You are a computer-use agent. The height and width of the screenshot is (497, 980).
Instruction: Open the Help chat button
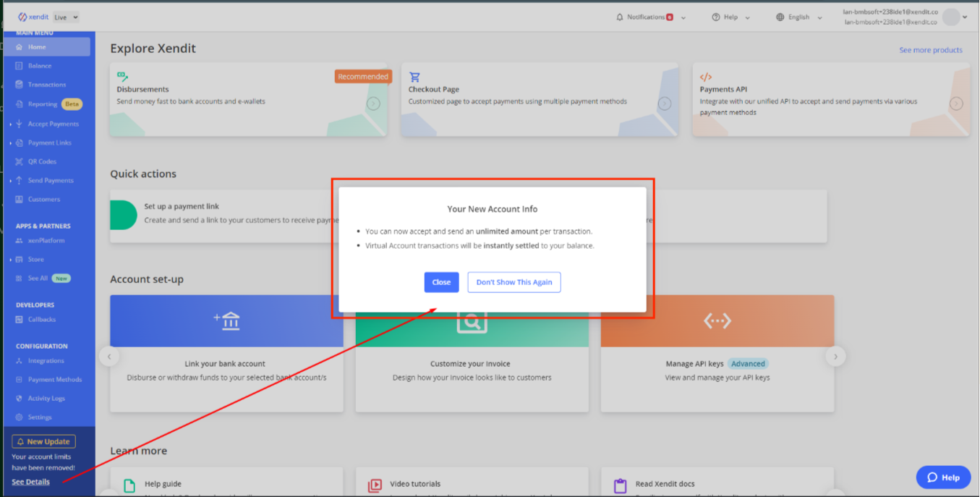point(943,477)
